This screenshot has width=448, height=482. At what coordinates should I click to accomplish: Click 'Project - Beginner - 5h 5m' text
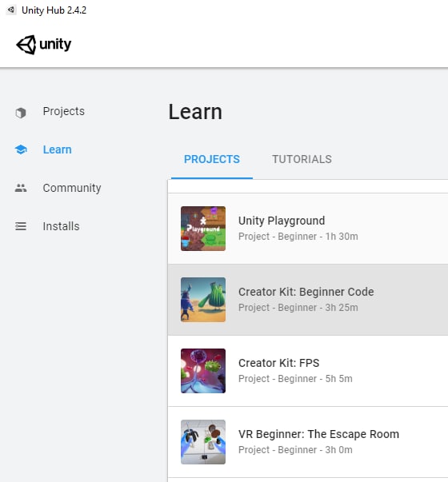coord(295,379)
